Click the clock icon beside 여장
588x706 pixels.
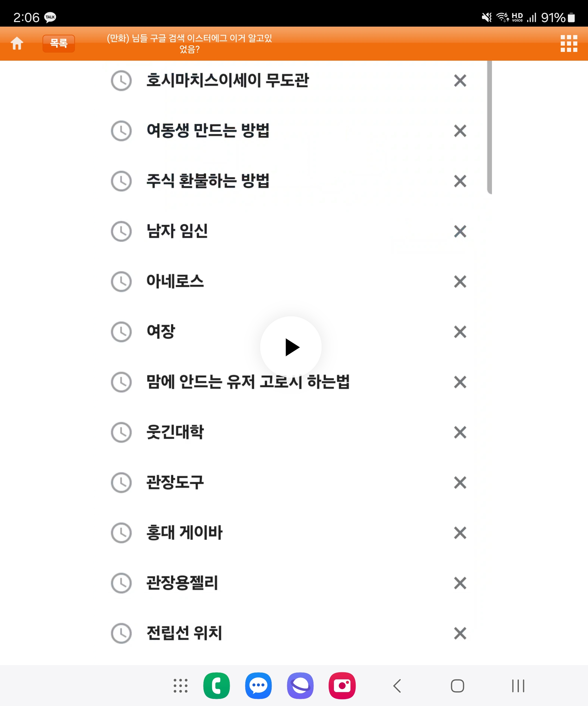point(121,332)
